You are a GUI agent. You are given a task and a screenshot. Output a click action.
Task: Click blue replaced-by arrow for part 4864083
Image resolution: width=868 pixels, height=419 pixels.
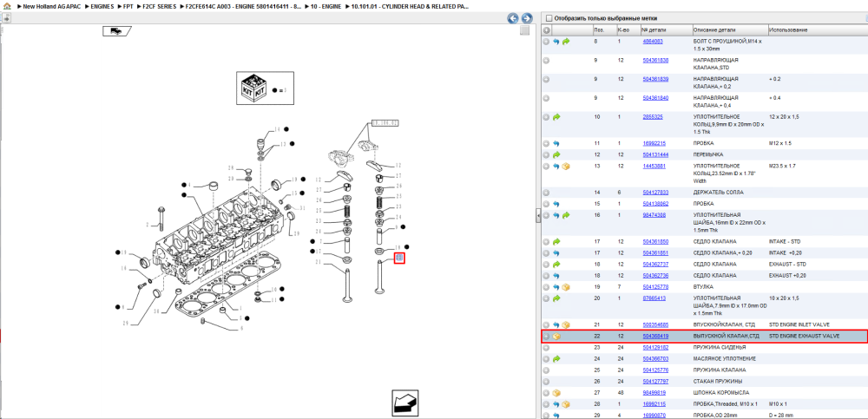pyautogui.click(x=556, y=42)
